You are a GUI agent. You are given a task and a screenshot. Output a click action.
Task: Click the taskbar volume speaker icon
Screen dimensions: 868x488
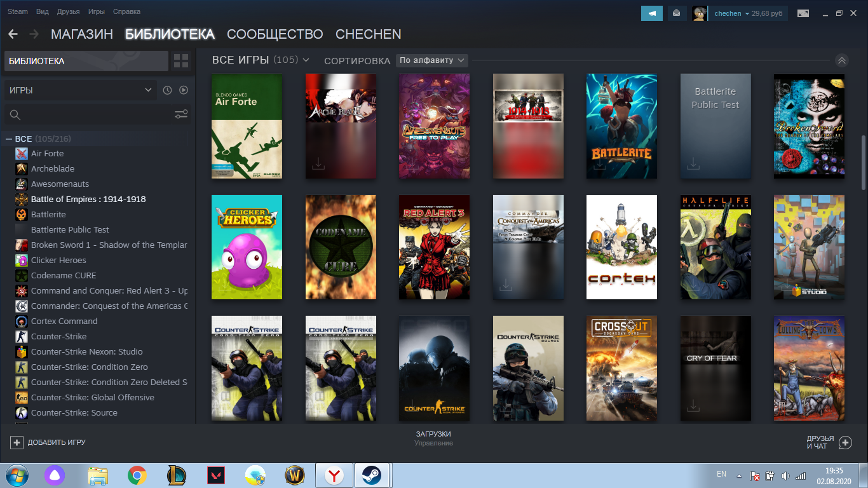point(785,475)
